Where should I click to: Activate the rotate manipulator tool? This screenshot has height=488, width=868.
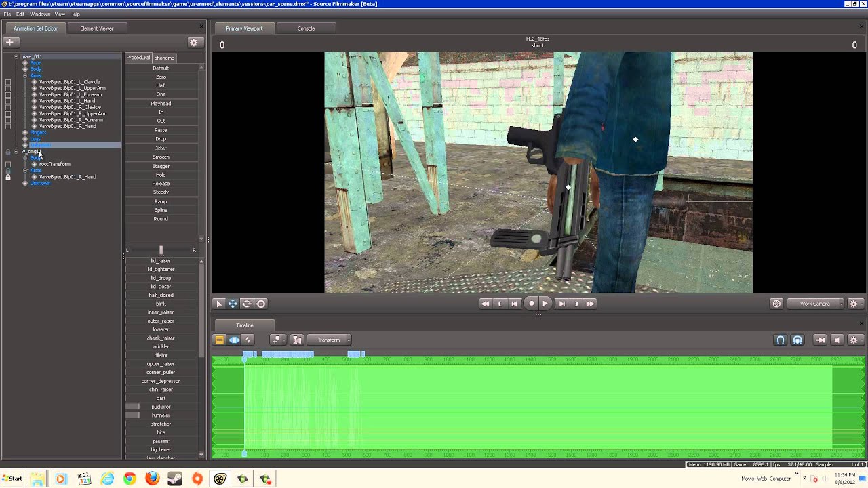(x=247, y=304)
